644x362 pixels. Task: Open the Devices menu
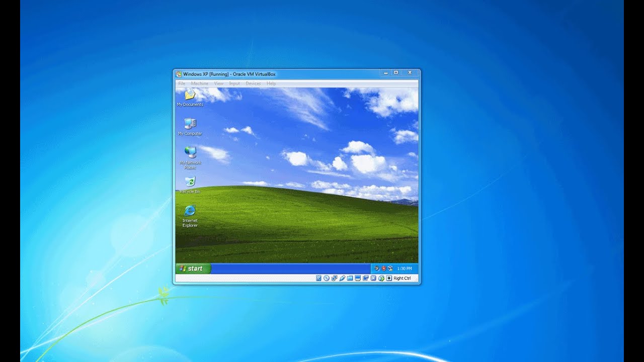253,83
